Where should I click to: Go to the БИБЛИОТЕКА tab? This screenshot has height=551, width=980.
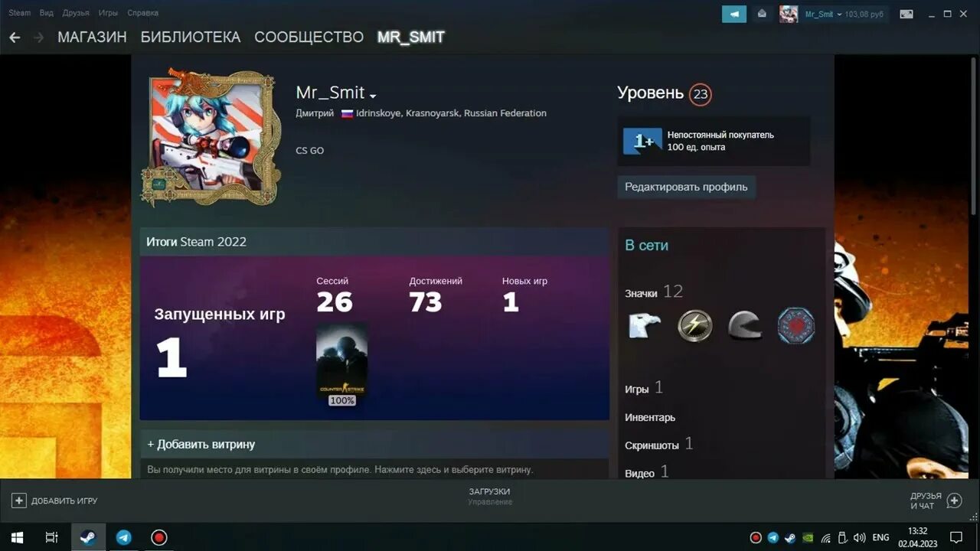191,37
